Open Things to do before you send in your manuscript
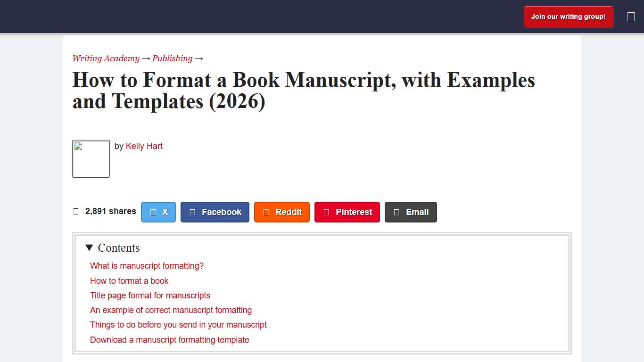 pos(178,325)
